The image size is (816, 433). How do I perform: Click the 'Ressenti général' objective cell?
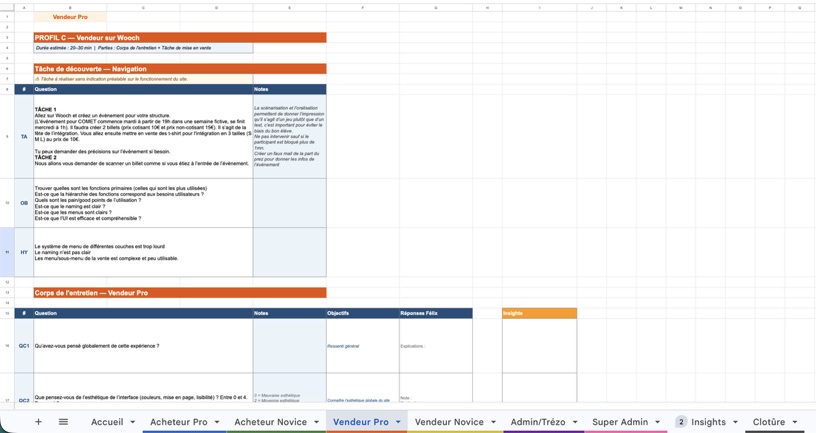click(x=363, y=346)
